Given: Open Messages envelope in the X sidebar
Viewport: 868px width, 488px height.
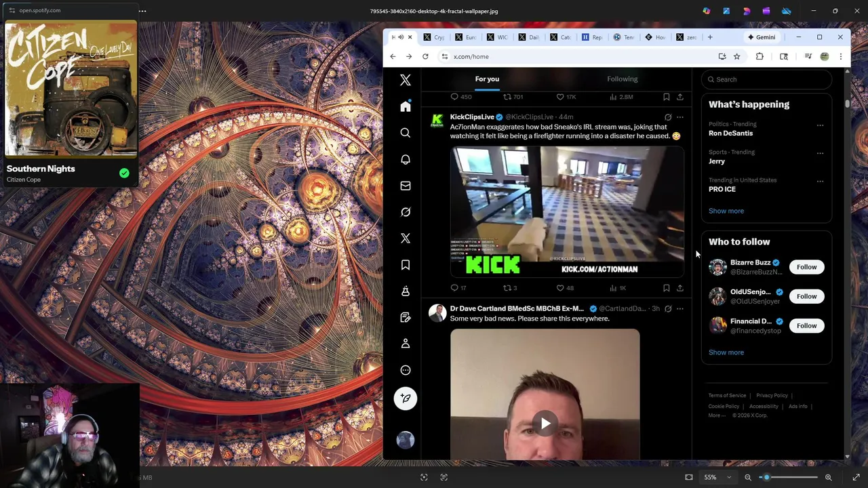Looking at the screenshot, I should pyautogui.click(x=406, y=186).
